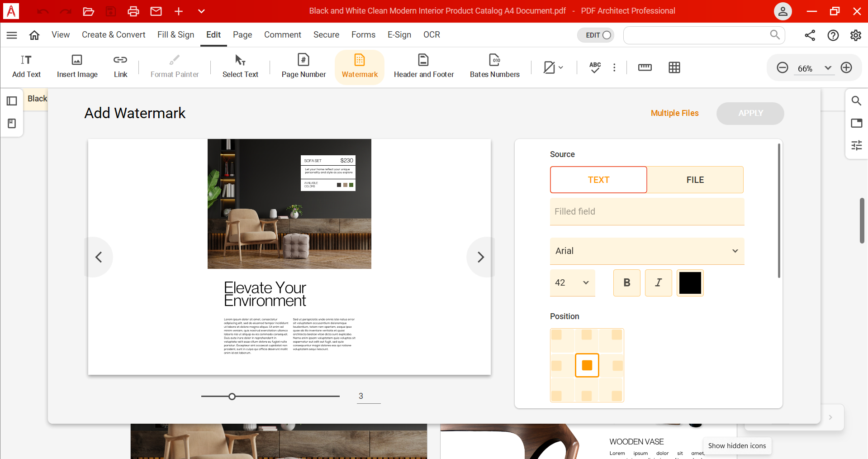The height and width of the screenshot is (459, 868).
Task: Switch to the FILE source tab
Action: pyautogui.click(x=695, y=179)
